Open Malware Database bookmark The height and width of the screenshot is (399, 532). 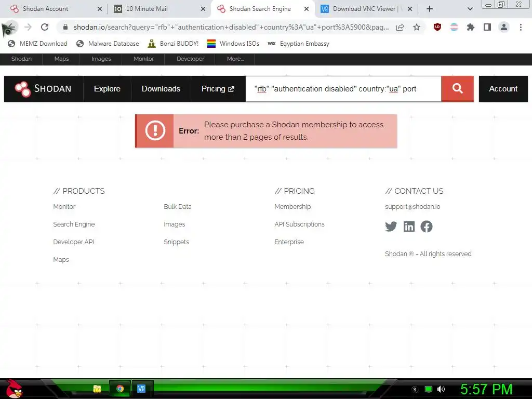click(x=108, y=44)
